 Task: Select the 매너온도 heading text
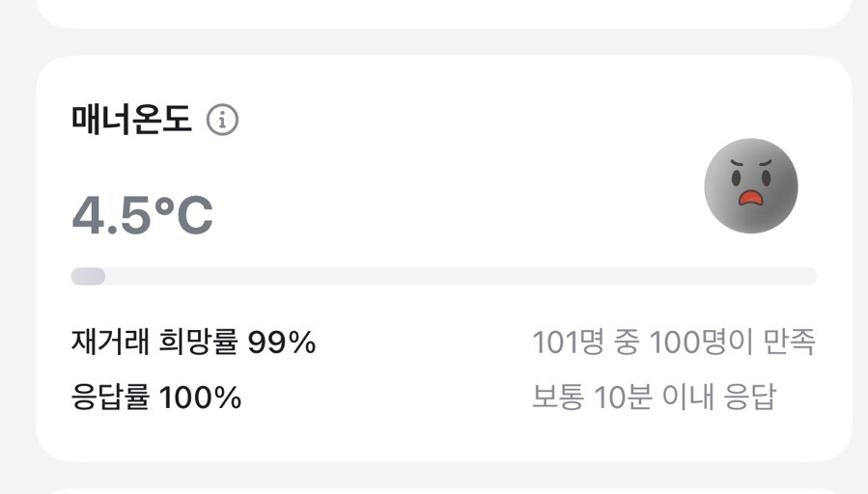point(131,121)
